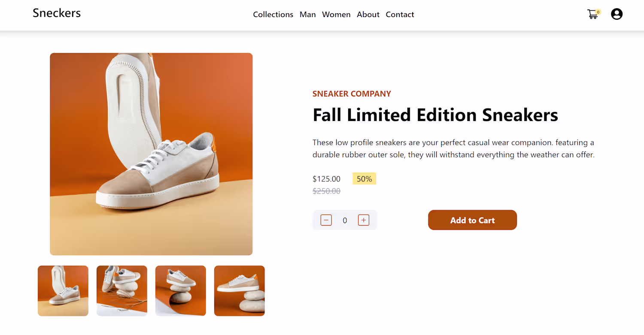Open the Collections menu item
The height and width of the screenshot is (335, 644).
pos(273,15)
